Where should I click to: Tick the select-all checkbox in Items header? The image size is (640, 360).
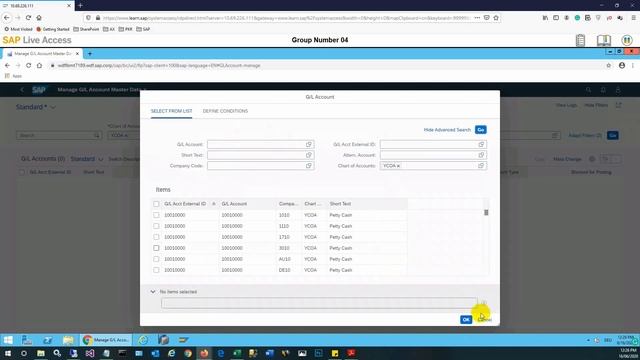pos(156,204)
